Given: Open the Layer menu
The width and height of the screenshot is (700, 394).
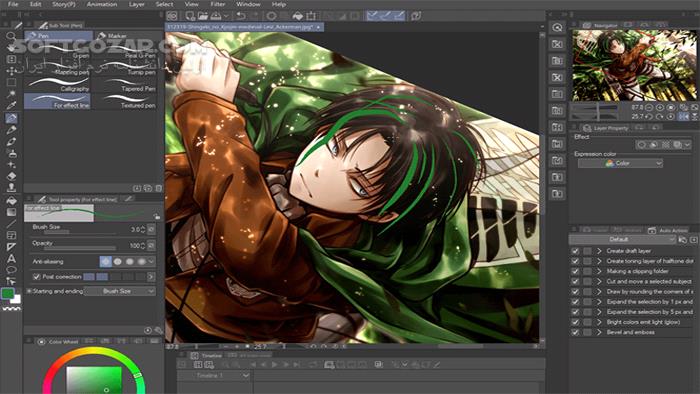Looking at the screenshot, I should click(136, 4).
